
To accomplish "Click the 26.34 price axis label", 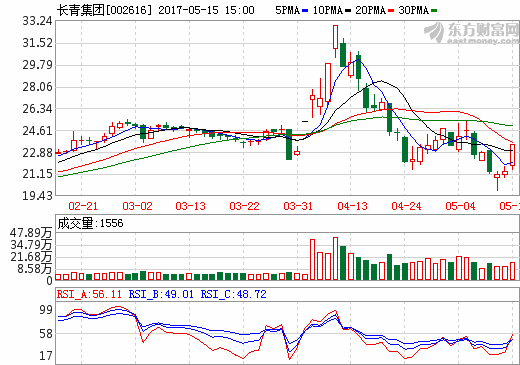I will coord(37,109).
